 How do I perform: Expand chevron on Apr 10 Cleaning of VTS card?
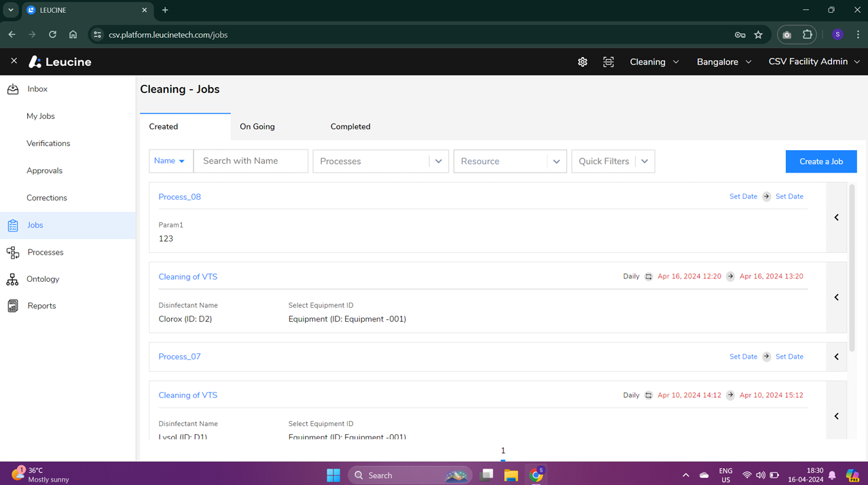(837, 416)
